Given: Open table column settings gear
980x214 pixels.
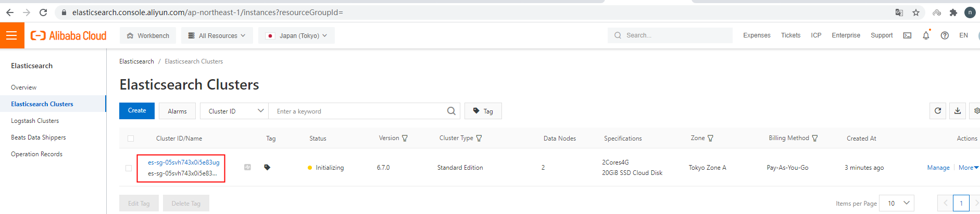Looking at the screenshot, I should click(x=976, y=111).
